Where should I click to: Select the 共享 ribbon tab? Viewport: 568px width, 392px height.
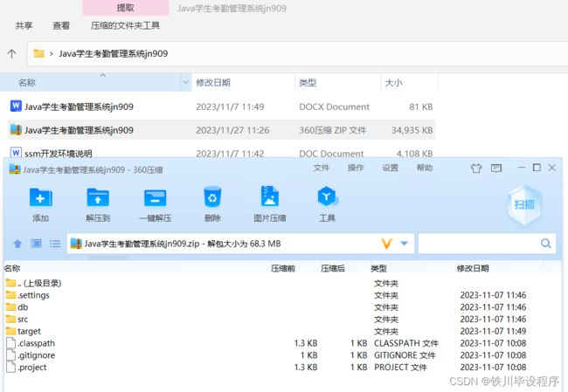pos(24,25)
